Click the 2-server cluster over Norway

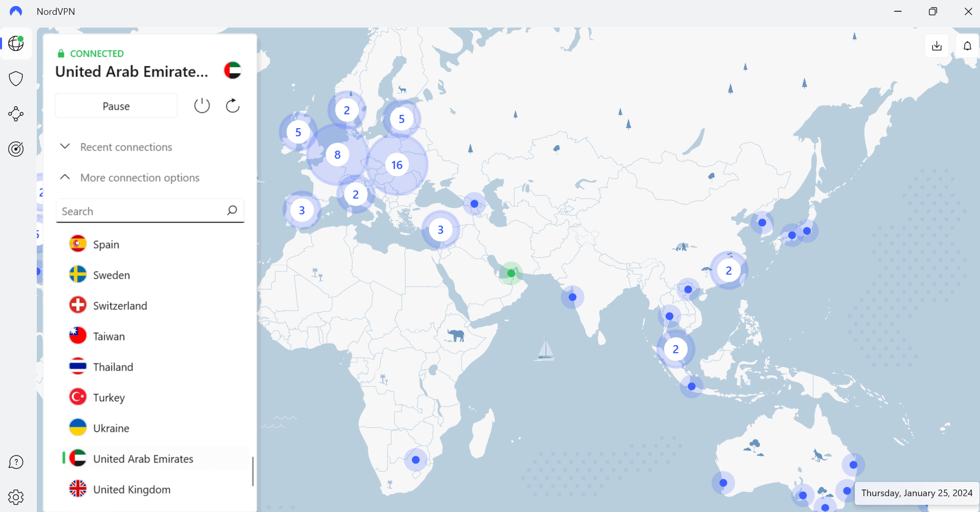[x=346, y=110]
